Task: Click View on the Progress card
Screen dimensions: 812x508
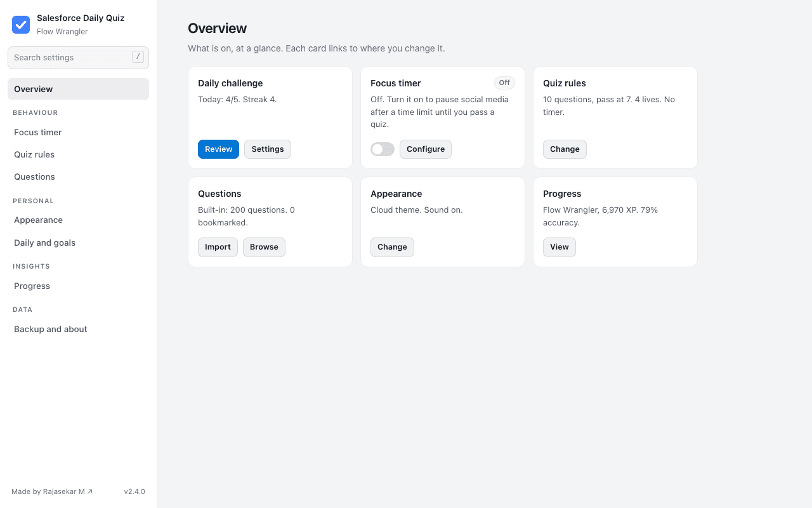Action: (x=560, y=247)
